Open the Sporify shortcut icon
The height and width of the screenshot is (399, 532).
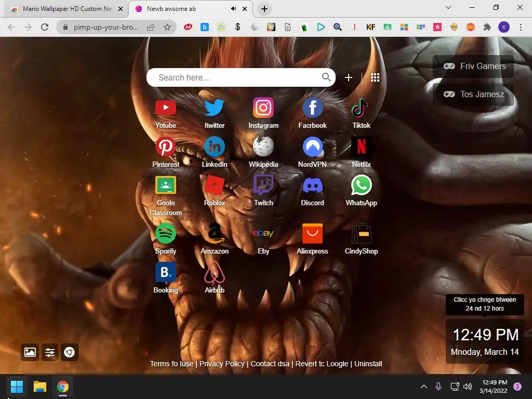pos(166,233)
